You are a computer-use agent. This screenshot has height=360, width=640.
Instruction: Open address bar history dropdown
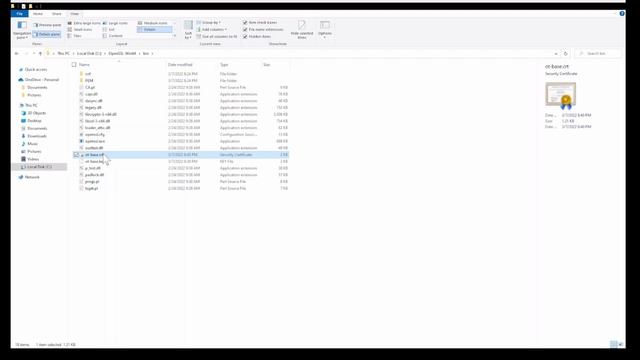pyautogui.click(x=556, y=53)
